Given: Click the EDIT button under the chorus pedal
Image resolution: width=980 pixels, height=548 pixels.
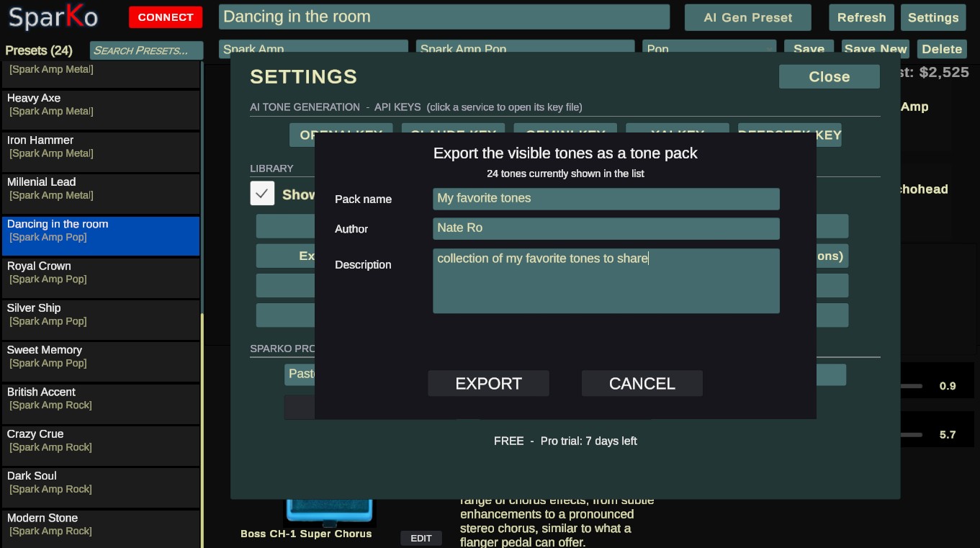Looking at the screenshot, I should coord(421,538).
